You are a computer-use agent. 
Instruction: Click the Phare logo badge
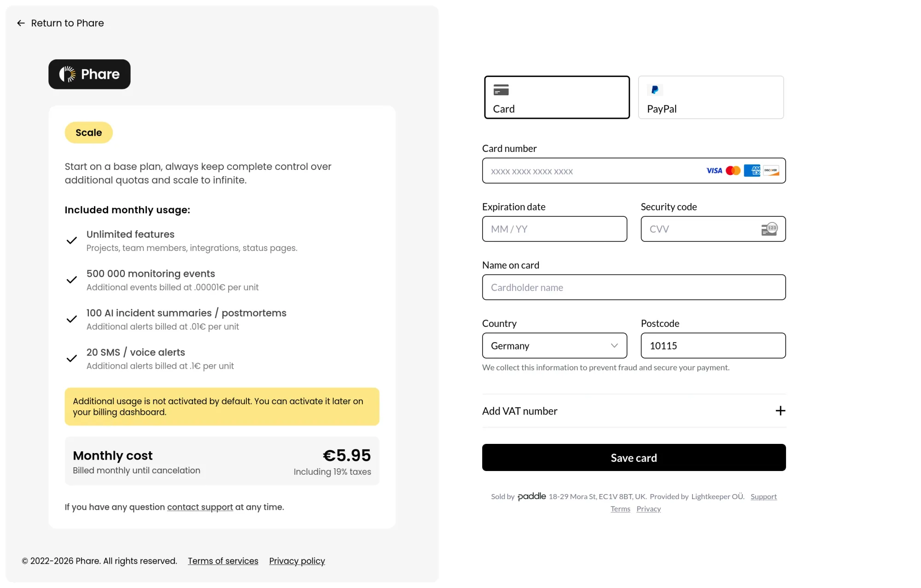pos(89,74)
